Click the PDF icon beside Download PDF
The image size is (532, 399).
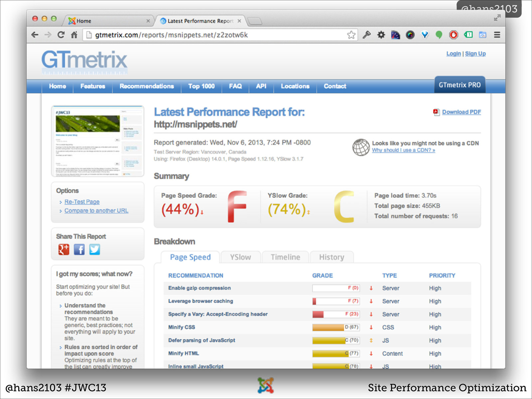coord(436,112)
